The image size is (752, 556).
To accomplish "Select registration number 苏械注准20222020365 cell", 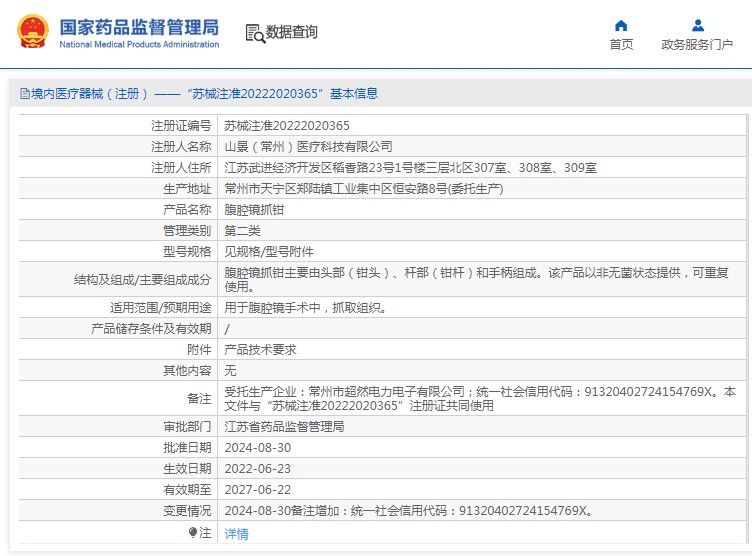I will (287, 126).
